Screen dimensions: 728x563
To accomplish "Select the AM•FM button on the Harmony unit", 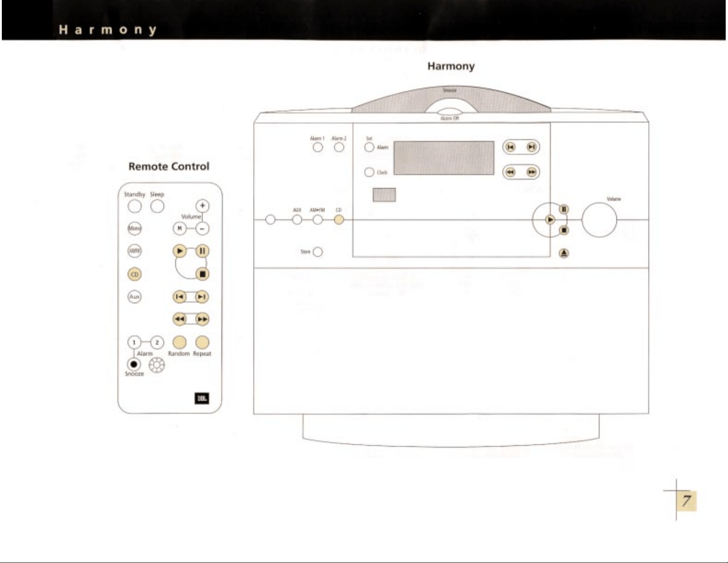I will [318, 220].
